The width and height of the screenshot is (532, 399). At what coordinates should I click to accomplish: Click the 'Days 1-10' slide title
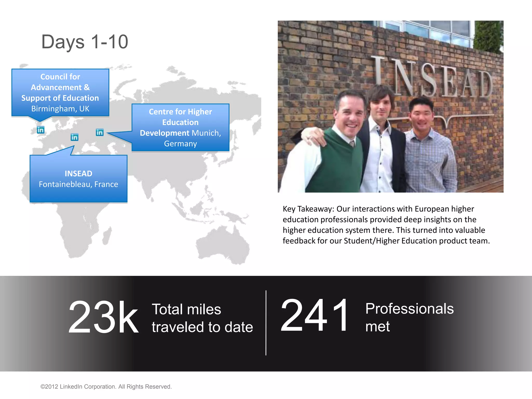pyautogui.click(x=85, y=42)
